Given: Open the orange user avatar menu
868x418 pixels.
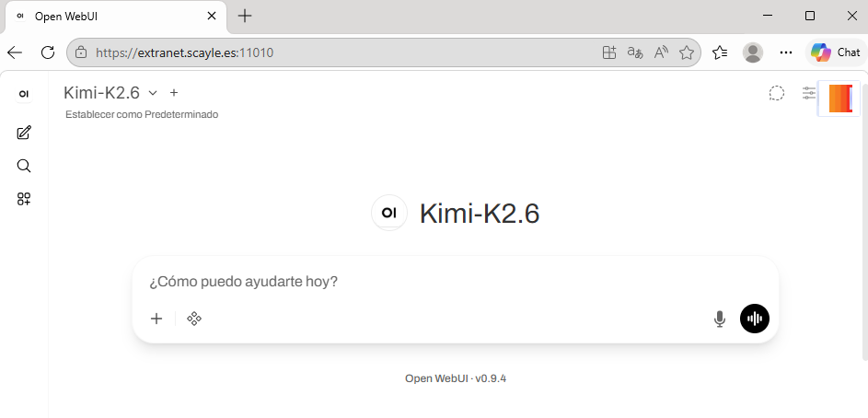Looking at the screenshot, I should 839,99.
